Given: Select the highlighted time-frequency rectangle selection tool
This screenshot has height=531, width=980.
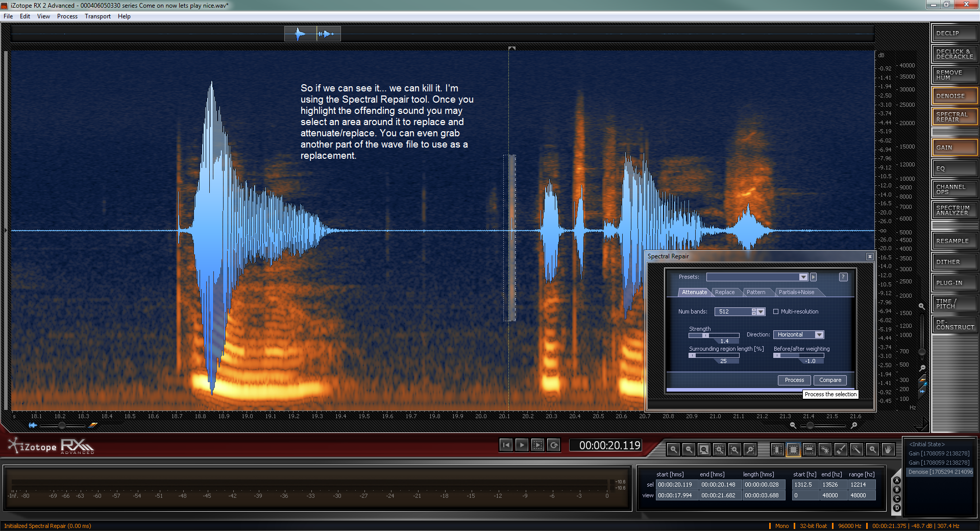Looking at the screenshot, I should click(793, 449).
